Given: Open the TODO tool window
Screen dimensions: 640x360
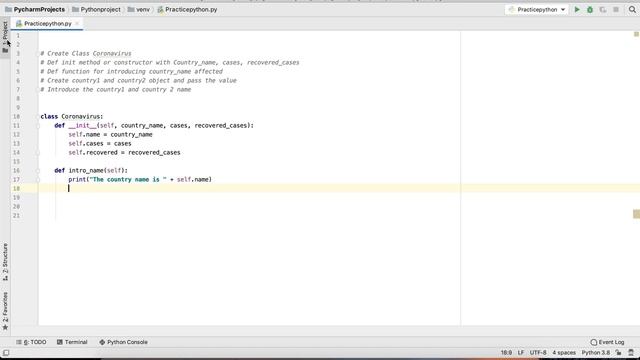Looking at the screenshot, I should (31, 342).
